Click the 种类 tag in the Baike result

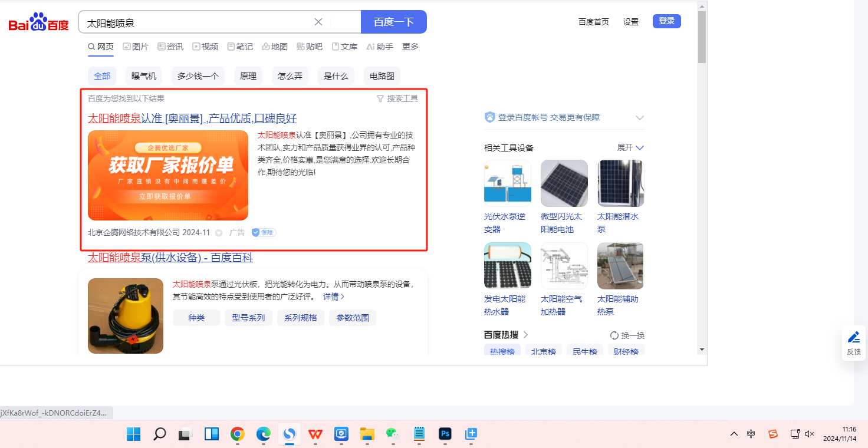(x=196, y=318)
